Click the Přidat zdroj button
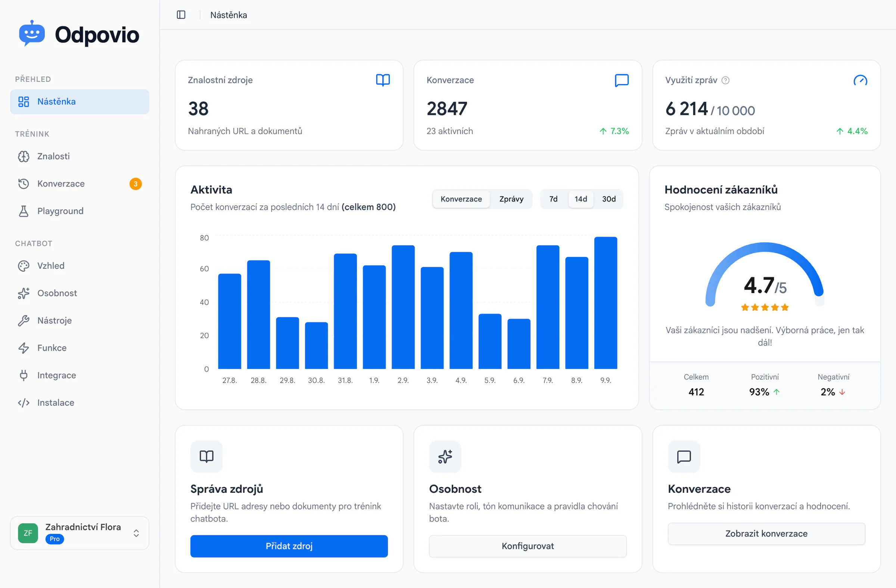Viewport: 896px width, 588px height. coord(289,546)
